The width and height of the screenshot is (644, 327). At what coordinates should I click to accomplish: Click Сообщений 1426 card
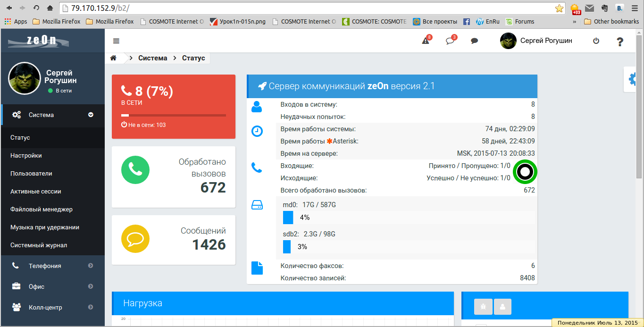pyautogui.click(x=174, y=240)
